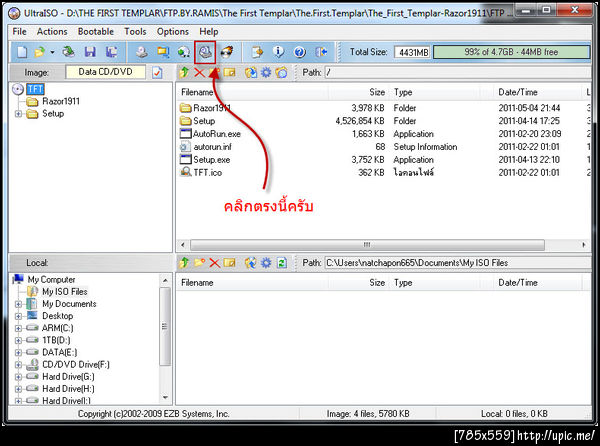Click the Burn CD/DVD Image flame icon
600x446 pixels.
[227, 52]
